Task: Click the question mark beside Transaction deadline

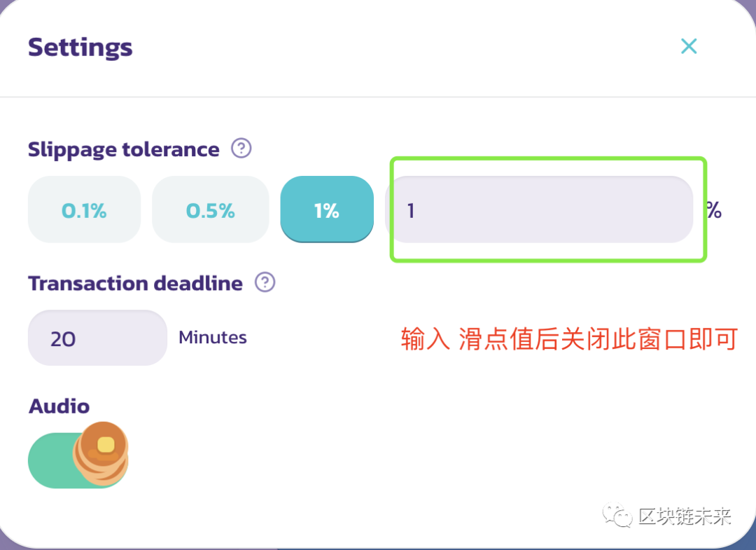Action: 265,283
